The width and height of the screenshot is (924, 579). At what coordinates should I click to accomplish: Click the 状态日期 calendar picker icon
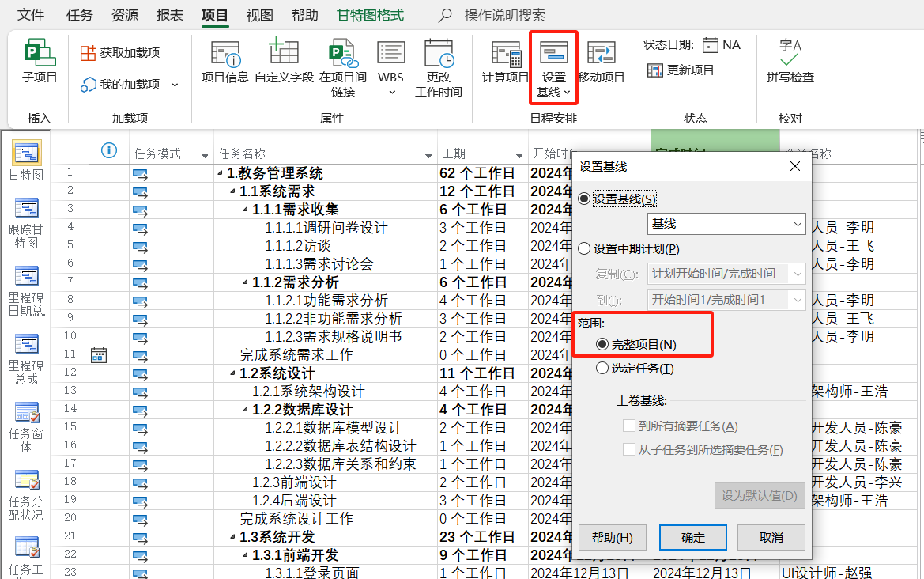[711, 45]
